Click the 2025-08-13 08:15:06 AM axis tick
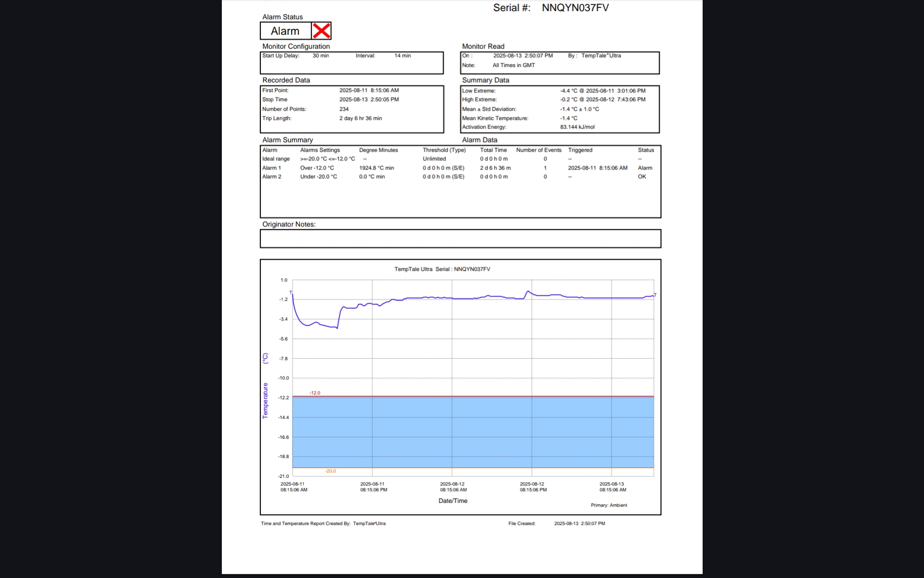The width and height of the screenshot is (924, 578). (612, 487)
